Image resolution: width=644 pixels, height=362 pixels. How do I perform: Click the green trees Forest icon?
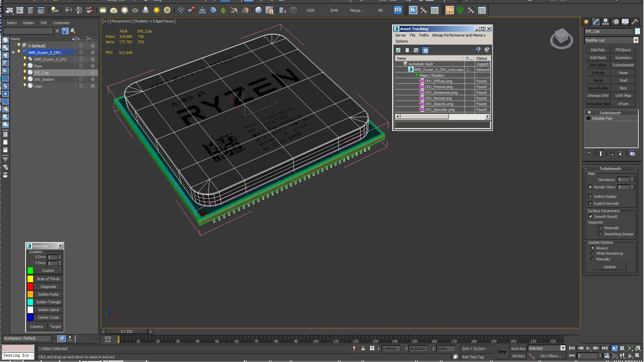click(460, 10)
